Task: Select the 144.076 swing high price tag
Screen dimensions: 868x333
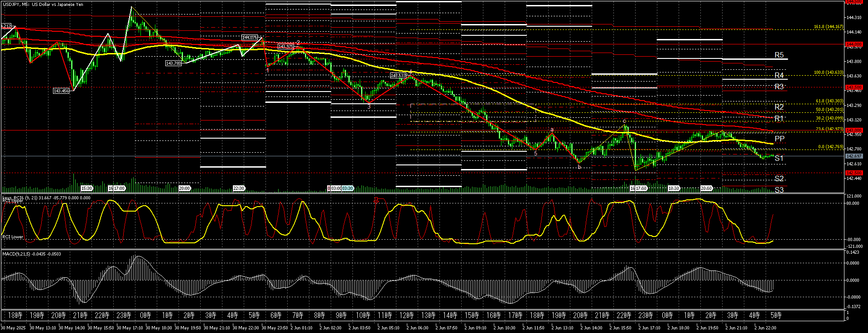Action: coord(250,38)
